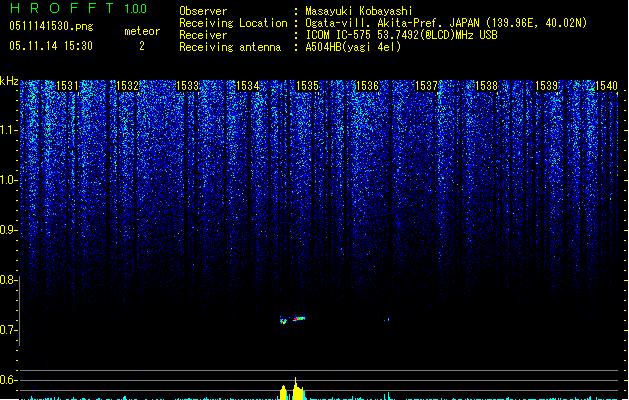Screen dimensions: 629x400
Task: Click the tallest yellow power peak
Action: click(297, 389)
